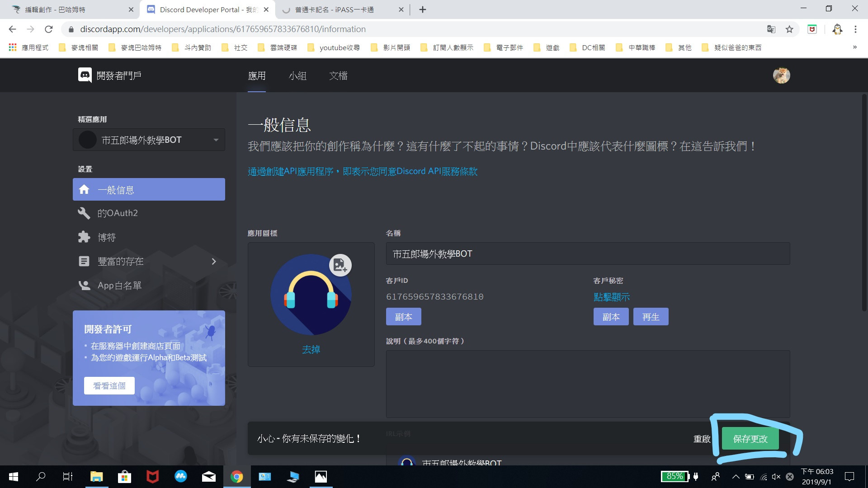
Task: Open the Discord API服務條款 link
Action: 363,171
